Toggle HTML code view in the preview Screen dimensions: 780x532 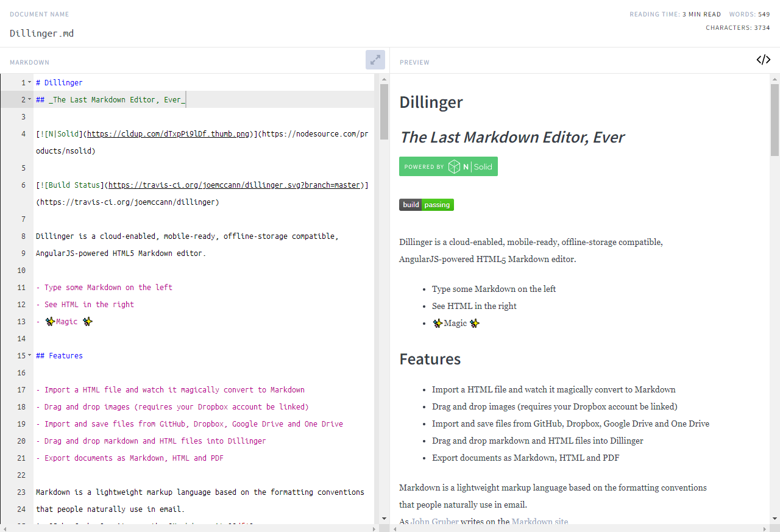[x=763, y=60]
